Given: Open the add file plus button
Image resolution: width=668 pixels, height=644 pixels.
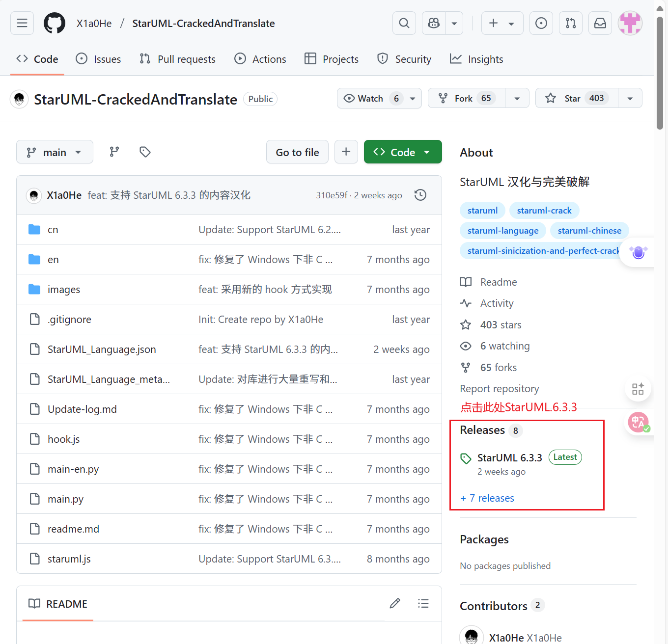Looking at the screenshot, I should (x=346, y=152).
